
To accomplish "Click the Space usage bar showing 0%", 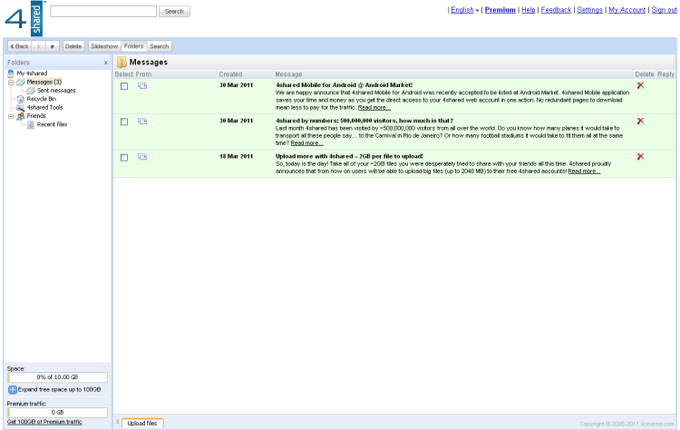I will (57, 377).
